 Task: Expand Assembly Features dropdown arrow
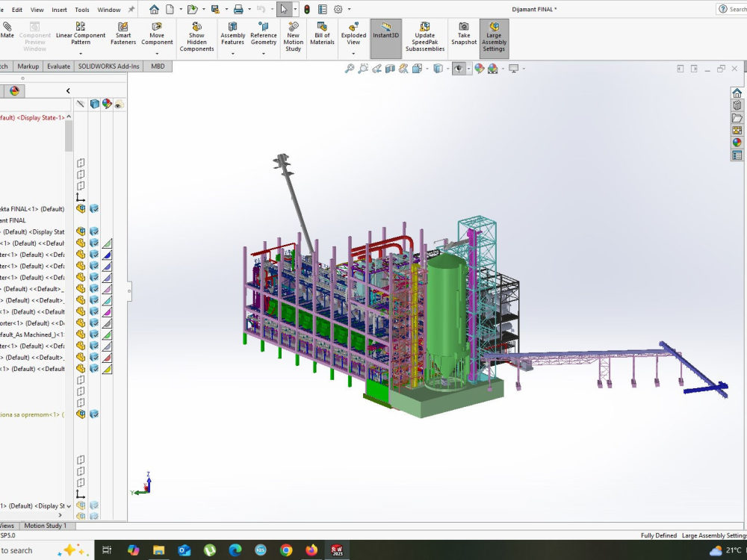click(x=233, y=54)
